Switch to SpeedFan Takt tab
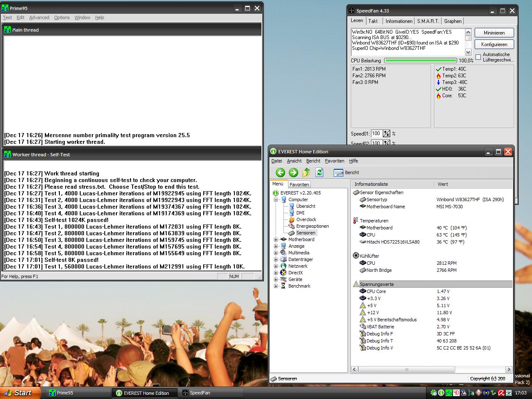532x399 pixels. [x=373, y=21]
